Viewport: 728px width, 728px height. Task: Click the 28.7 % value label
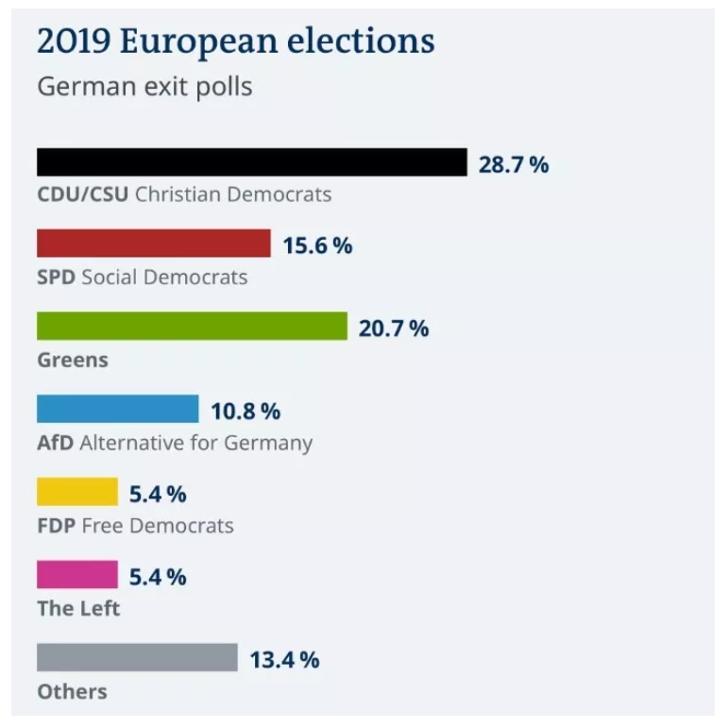click(513, 164)
